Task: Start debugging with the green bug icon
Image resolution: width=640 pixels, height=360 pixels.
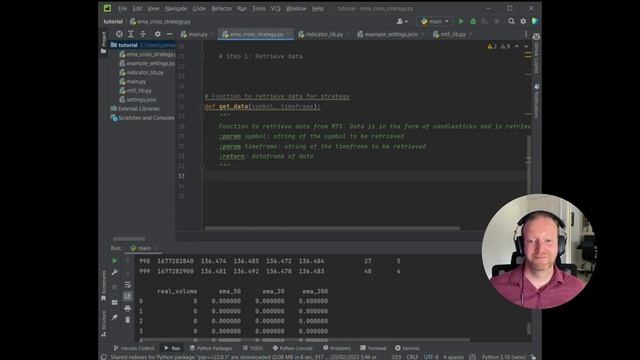Action: tap(473, 21)
